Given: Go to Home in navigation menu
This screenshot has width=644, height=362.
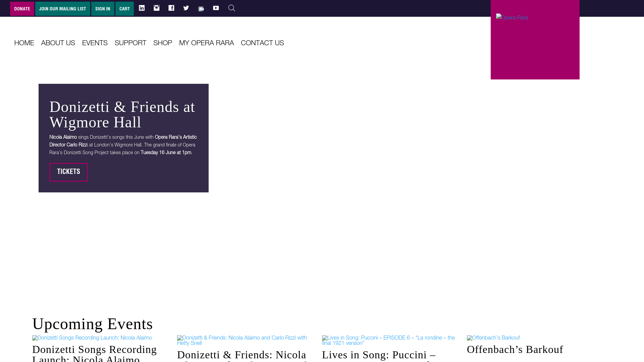Looking at the screenshot, I should [24, 43].
